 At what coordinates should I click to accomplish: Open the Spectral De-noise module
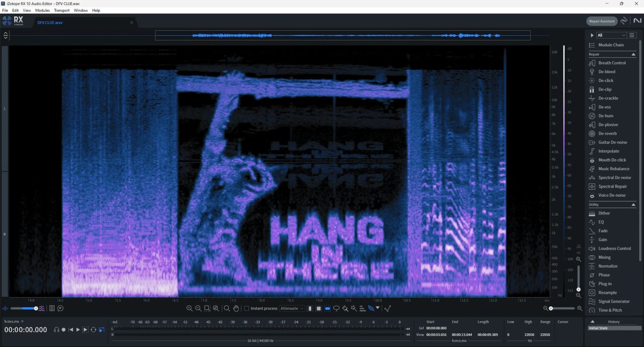click(x=614, y=177)
